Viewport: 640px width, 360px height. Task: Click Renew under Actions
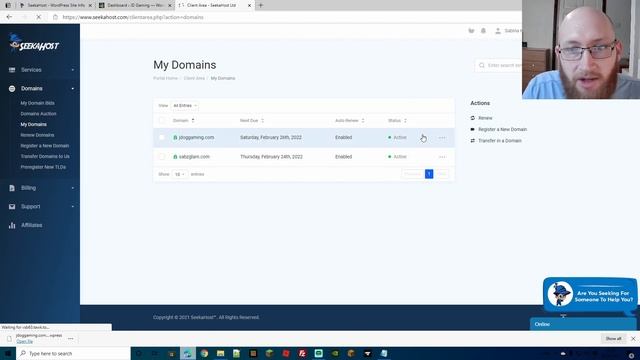pyautogui.click(x=485, y=118)
